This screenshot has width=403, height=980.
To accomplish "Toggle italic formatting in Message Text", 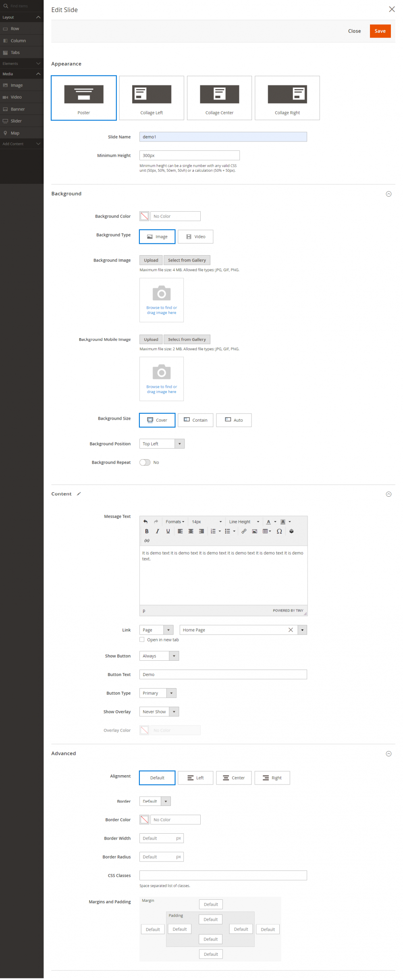I will (x=158, y=531).
